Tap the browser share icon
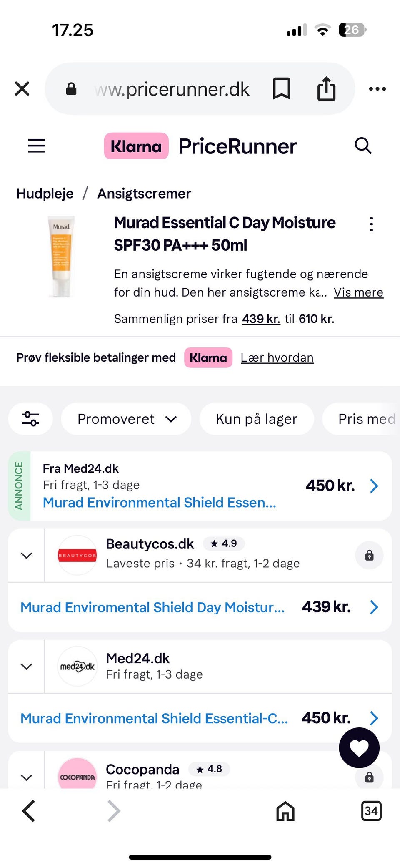 click(326, 89)
